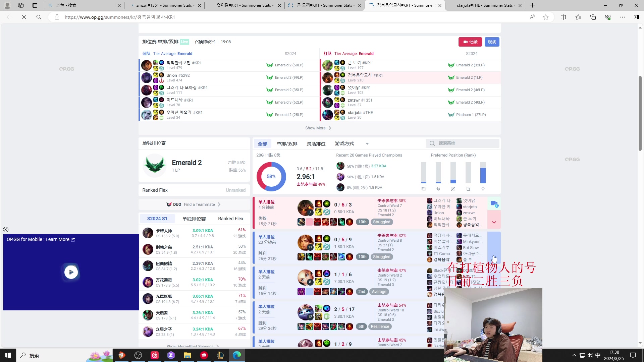The height and width of the screenshot is (362, 644).
Task: Switch to the Ranked Flex champion stats tab
Action: click(231, 219)
